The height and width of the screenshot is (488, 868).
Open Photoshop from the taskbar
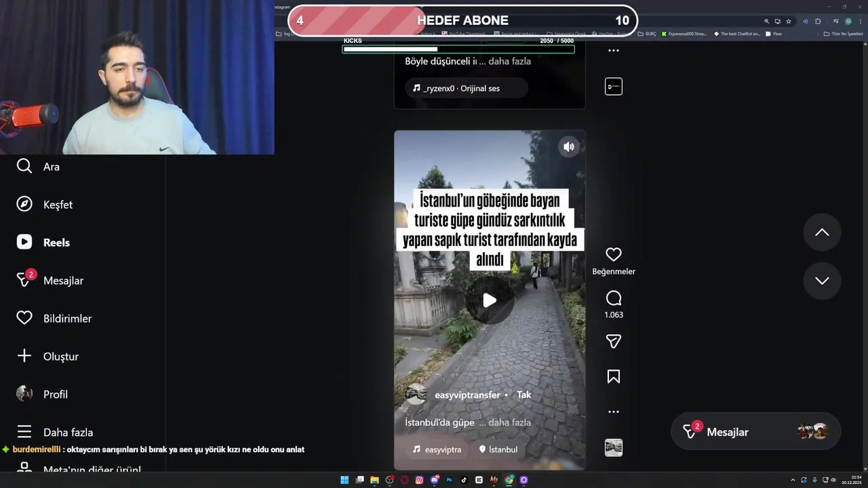(x=449, y=480)
